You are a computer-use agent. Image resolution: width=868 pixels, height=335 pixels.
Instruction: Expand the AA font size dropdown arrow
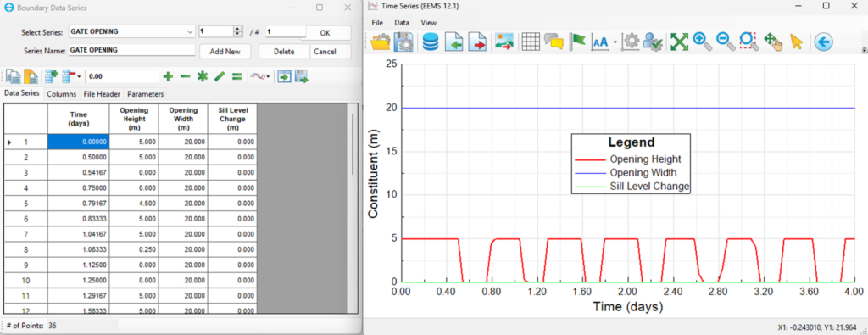pos(615,42)
